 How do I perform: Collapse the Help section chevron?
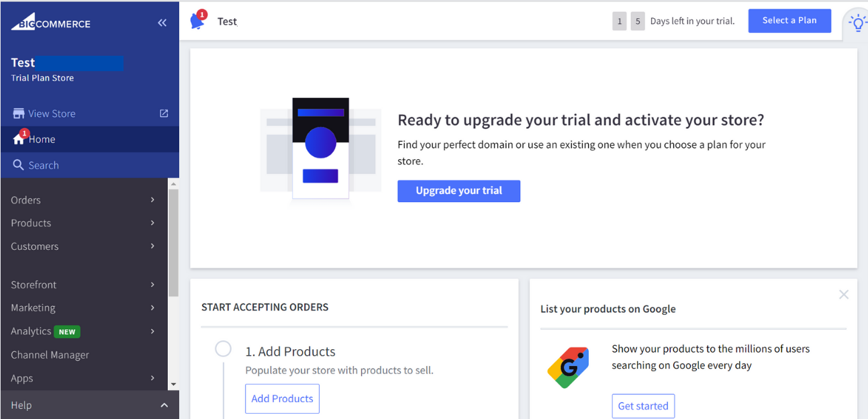coord(164,405)
